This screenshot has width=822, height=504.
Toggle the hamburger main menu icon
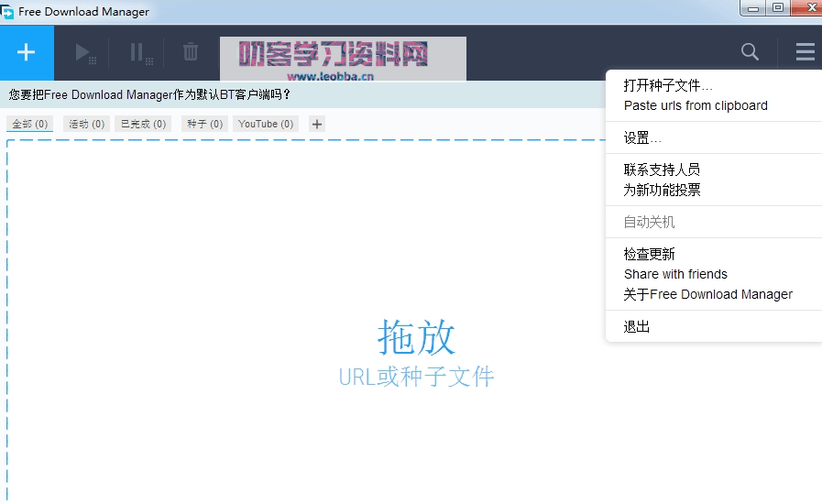tap(805, 51)
